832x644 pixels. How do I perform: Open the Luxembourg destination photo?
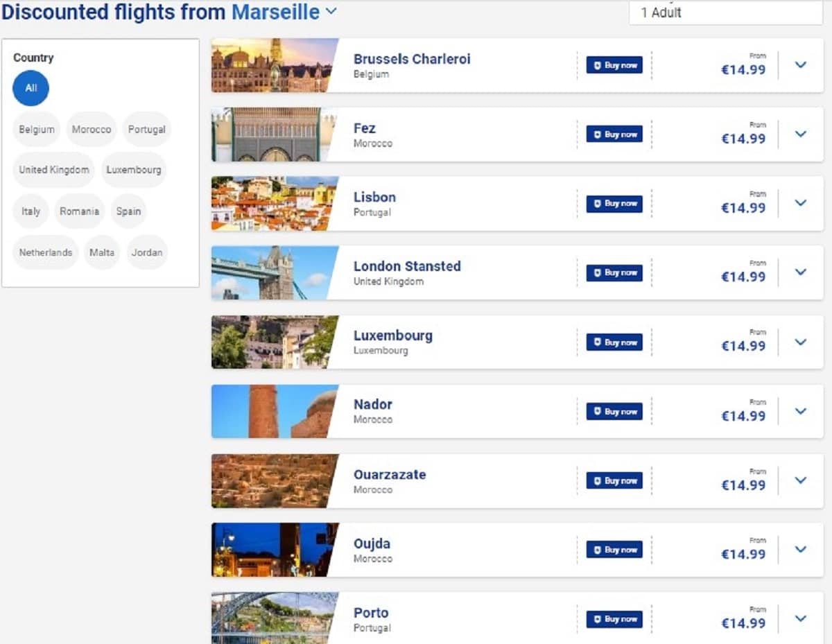point(275,342)
